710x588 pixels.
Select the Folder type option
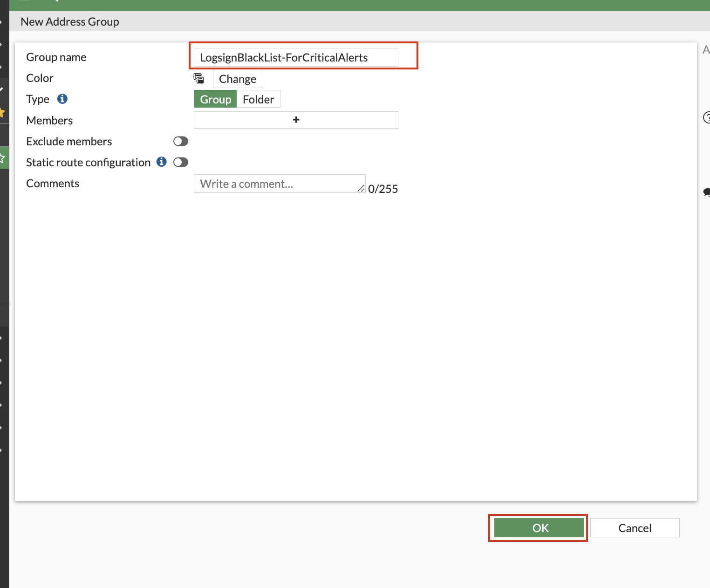259,99
